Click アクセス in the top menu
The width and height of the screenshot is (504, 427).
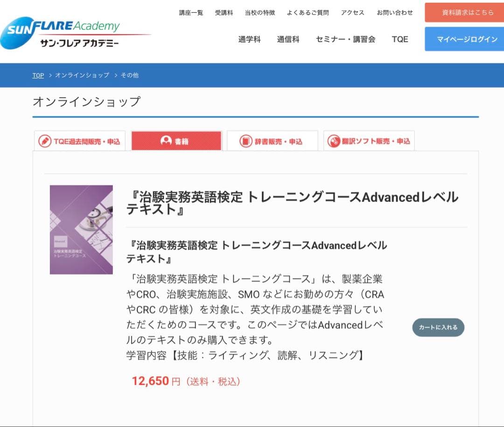[x=353, y=13]
